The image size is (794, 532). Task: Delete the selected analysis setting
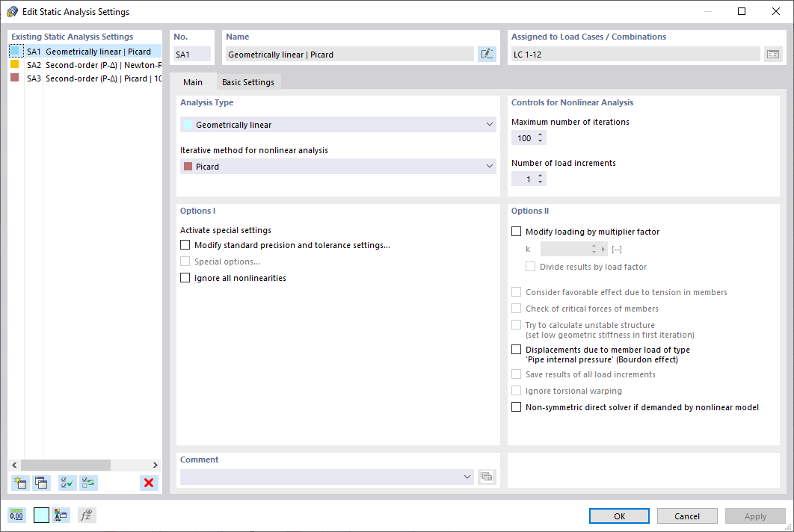pos(148,483)
